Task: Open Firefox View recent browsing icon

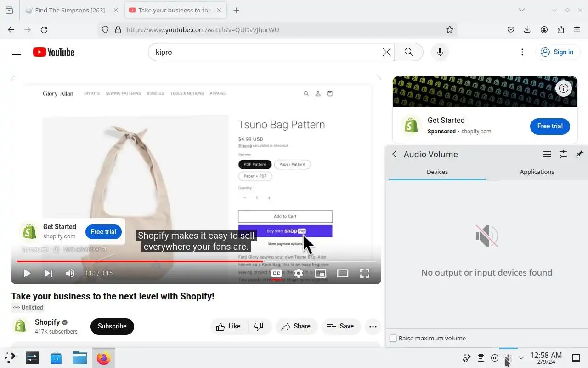Action: click(9, 10)
